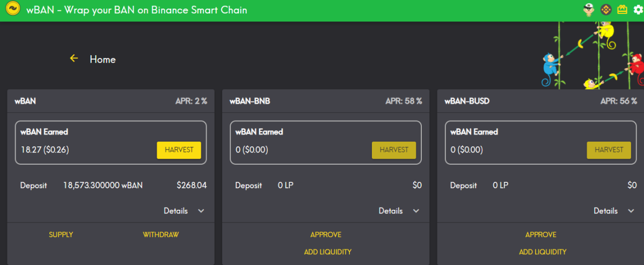The image size is (644, 265).
Task: Click the Banano coin logo in header
Action: click(12, 10)
